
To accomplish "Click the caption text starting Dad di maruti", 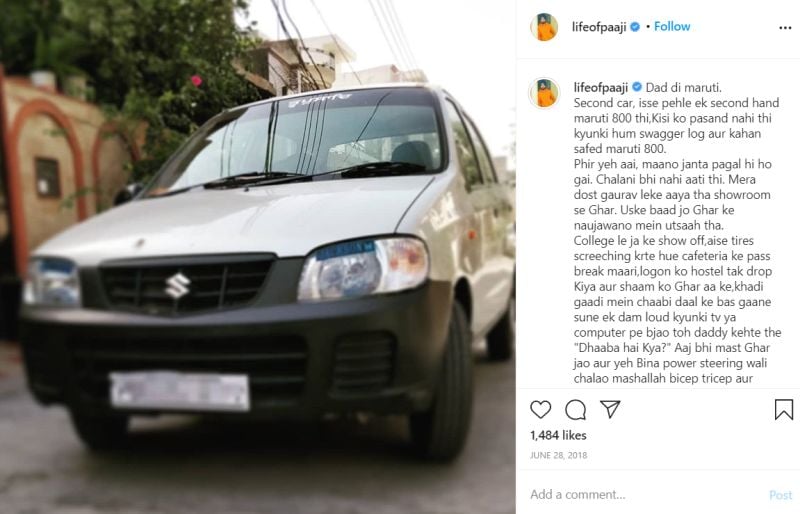I will (677, 233).
